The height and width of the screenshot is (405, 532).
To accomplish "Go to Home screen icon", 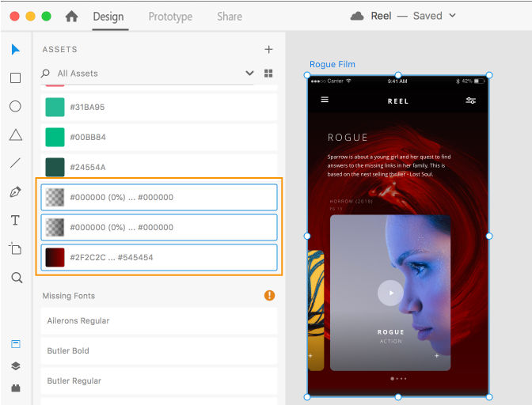I will (x=71, y=17).
